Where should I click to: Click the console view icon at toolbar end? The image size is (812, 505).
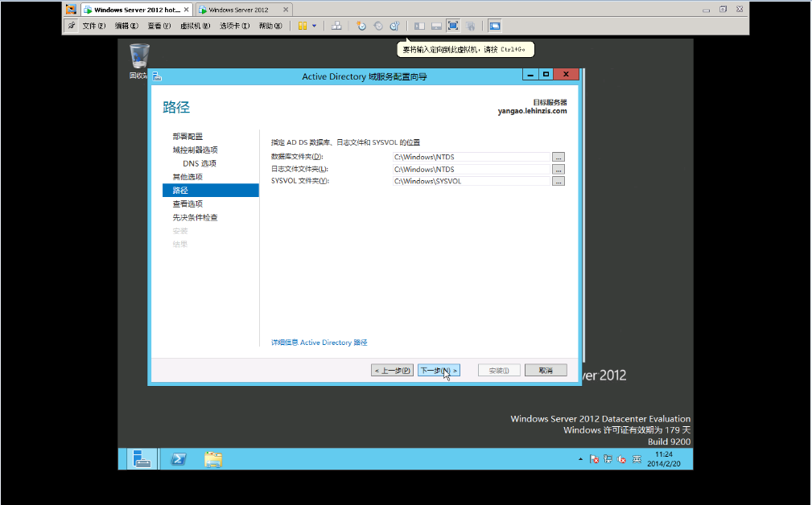495,26
